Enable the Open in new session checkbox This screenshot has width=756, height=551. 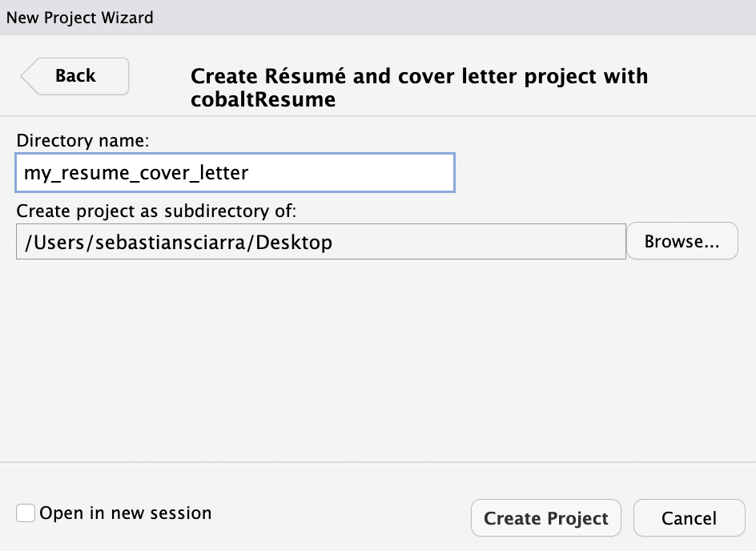25,513
